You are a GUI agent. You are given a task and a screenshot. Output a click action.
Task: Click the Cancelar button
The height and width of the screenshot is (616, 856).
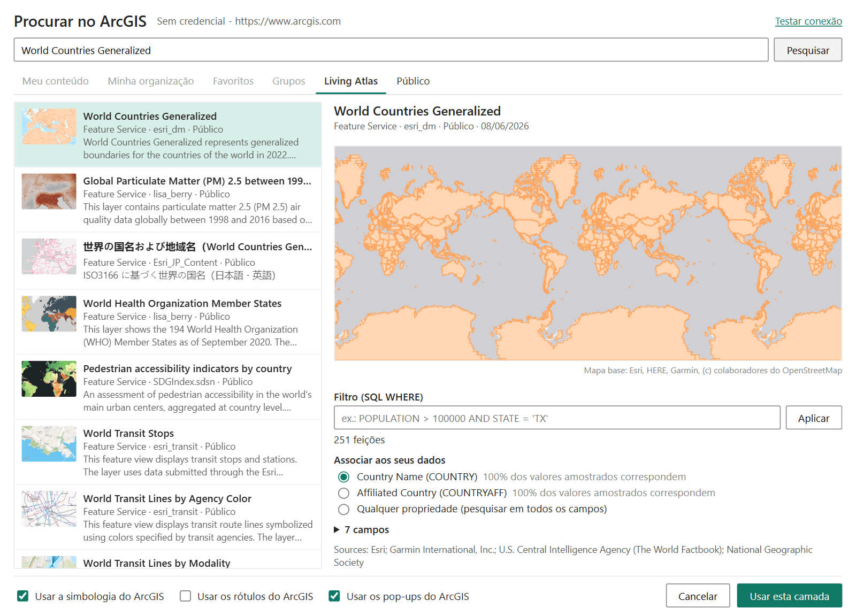(698, 596)
